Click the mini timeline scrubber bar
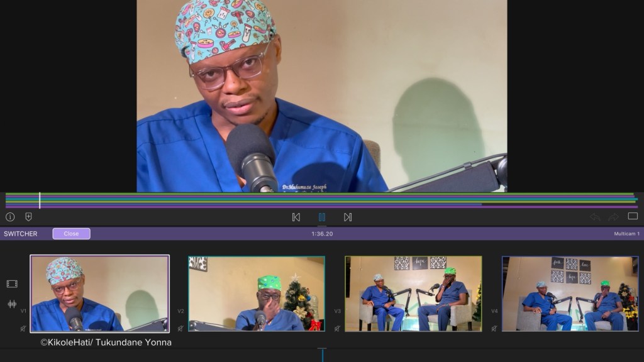 click(x=322, y=200)
